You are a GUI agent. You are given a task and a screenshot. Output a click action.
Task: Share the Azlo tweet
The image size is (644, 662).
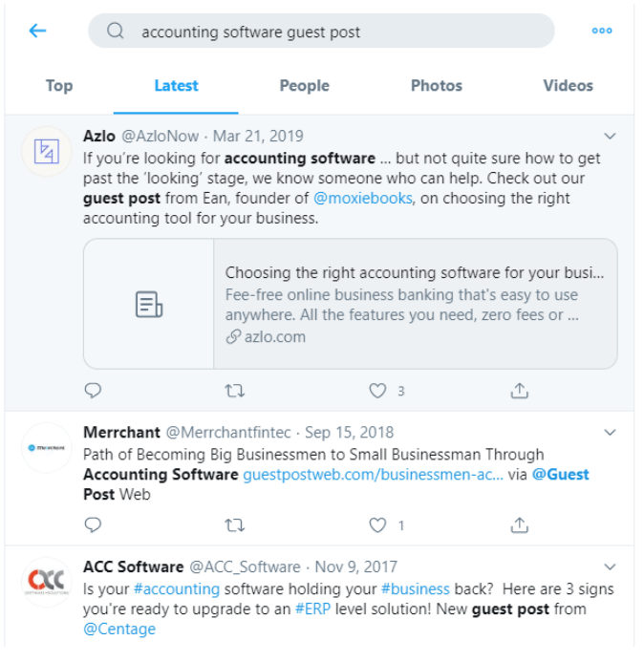520,391
